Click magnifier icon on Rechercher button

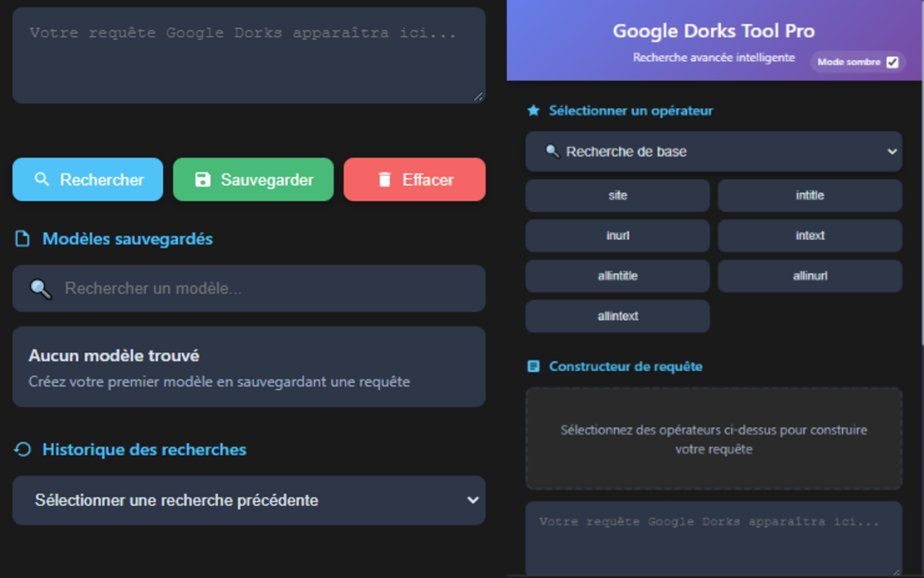pos(42,179)
